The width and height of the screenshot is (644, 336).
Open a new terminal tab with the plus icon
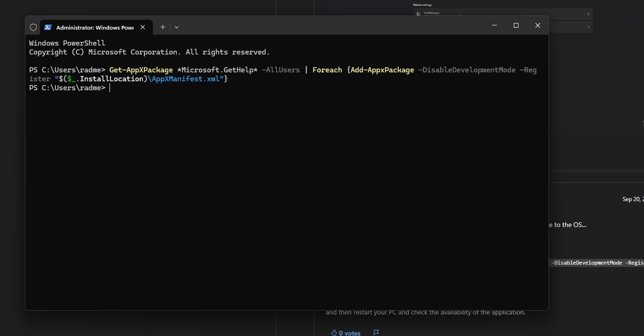point(163,27)
